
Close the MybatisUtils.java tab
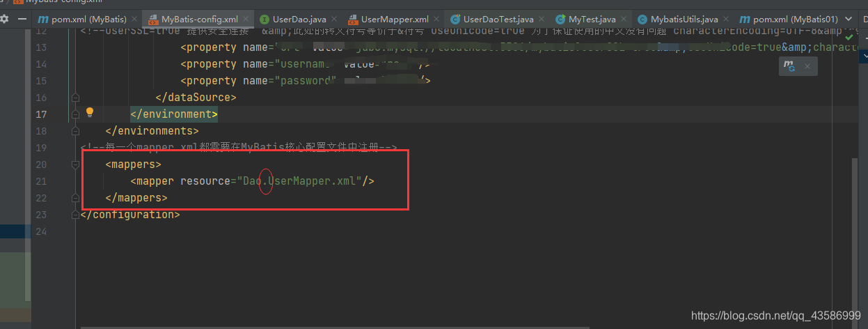726,20
